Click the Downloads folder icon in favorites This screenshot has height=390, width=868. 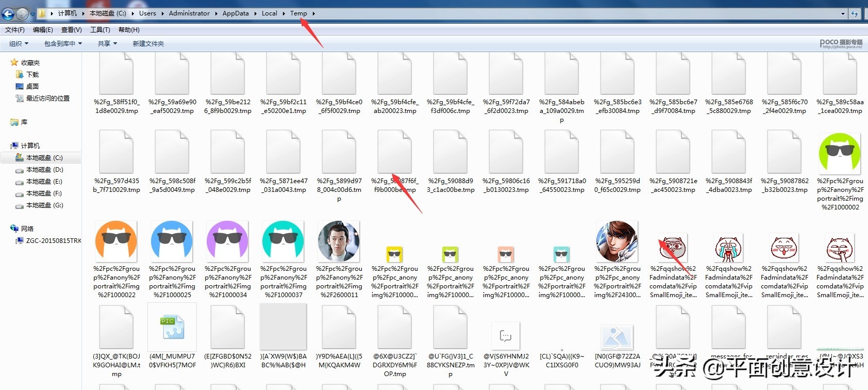point(20,75)
